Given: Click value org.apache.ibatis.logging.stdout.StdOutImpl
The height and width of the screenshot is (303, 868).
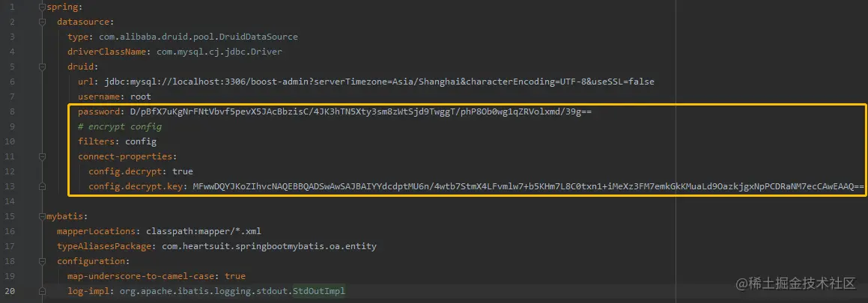Looking at the screenshot, I should (x=232, y=291).
